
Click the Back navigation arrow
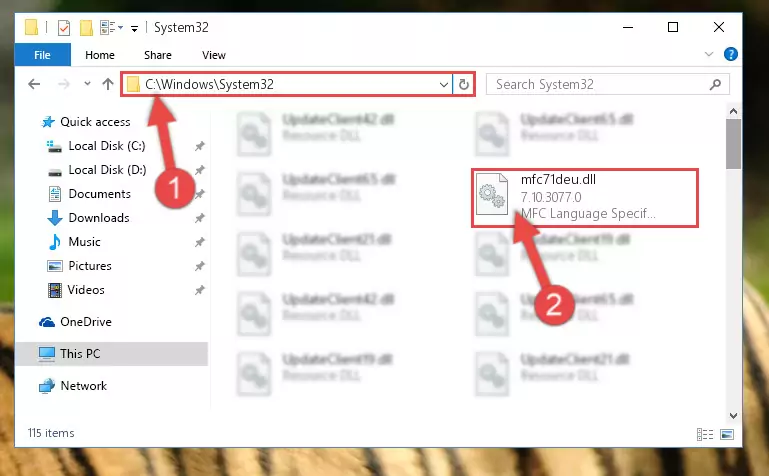(x=34, y=84)
